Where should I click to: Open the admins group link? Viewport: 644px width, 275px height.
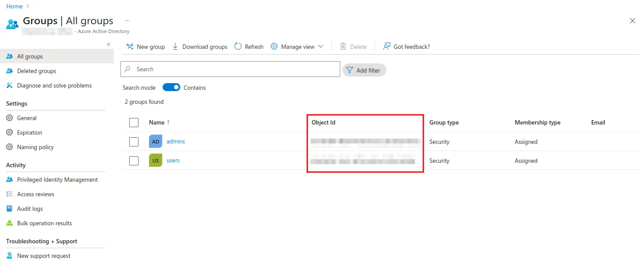(x=175, y=142)
